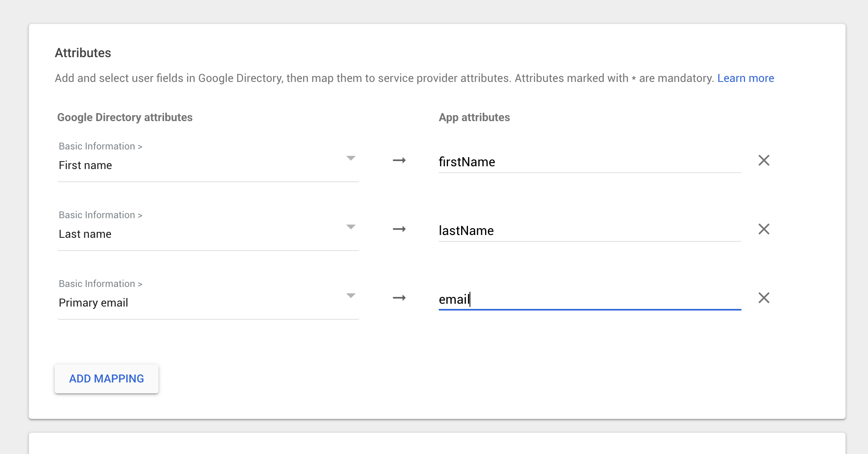Click the Google Directory attributes column header

[x=125, y=117]
